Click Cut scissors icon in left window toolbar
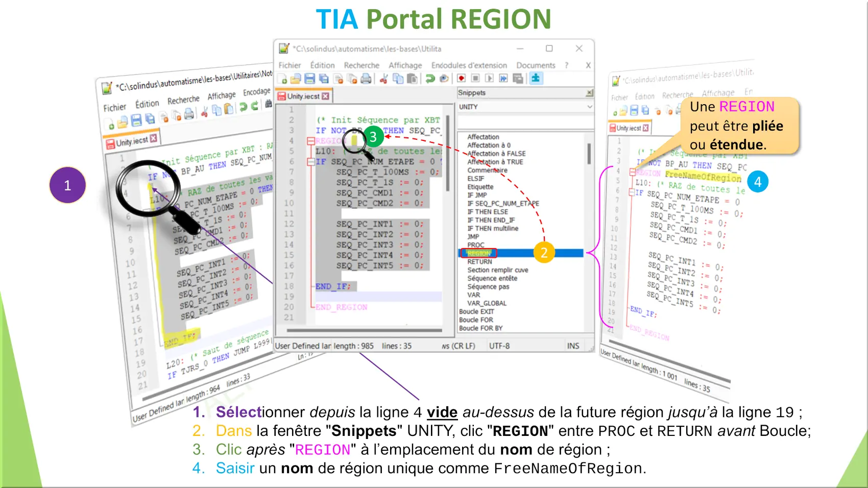This screenshot has width=868, height=488. click(204, 112)
